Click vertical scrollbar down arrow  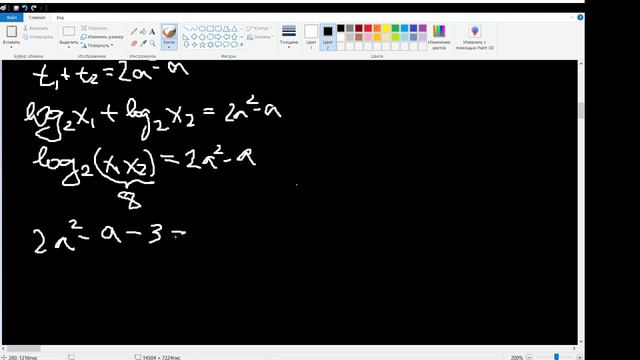pos(581,342)
